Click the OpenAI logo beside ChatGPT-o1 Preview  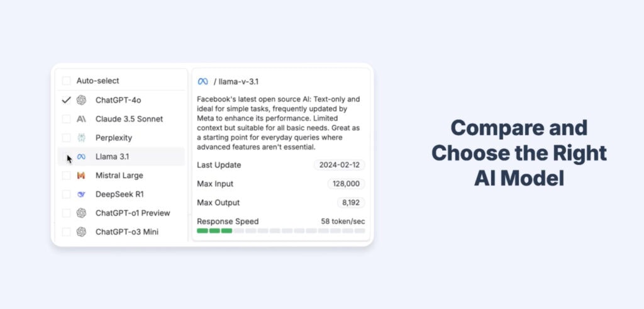click(81, 213)
